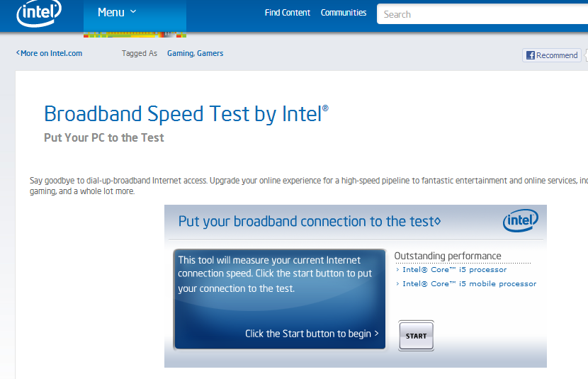Select the Gaming tag link
Image resolution: width=588 pixels, height=379 pixels.
pos(180,53)
